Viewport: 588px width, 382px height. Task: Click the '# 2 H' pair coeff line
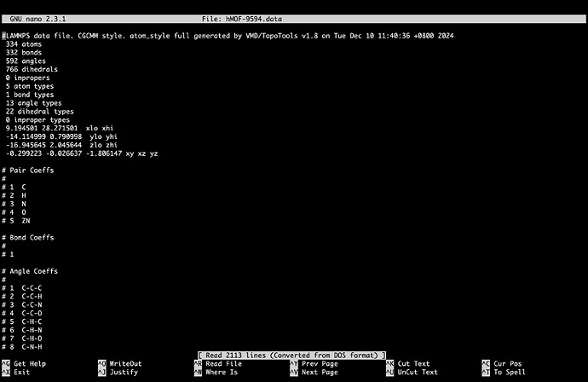pyautogui.click(x=14, y=195)
